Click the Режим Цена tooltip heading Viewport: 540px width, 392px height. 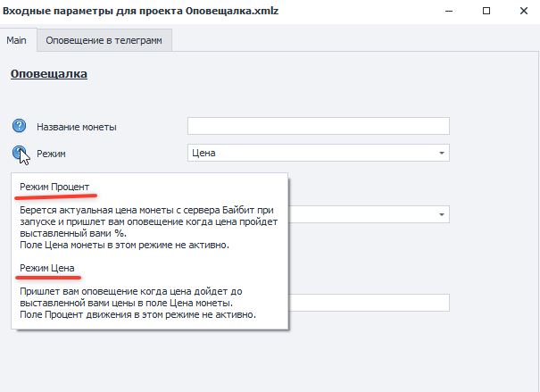click(x=46, y=268)
